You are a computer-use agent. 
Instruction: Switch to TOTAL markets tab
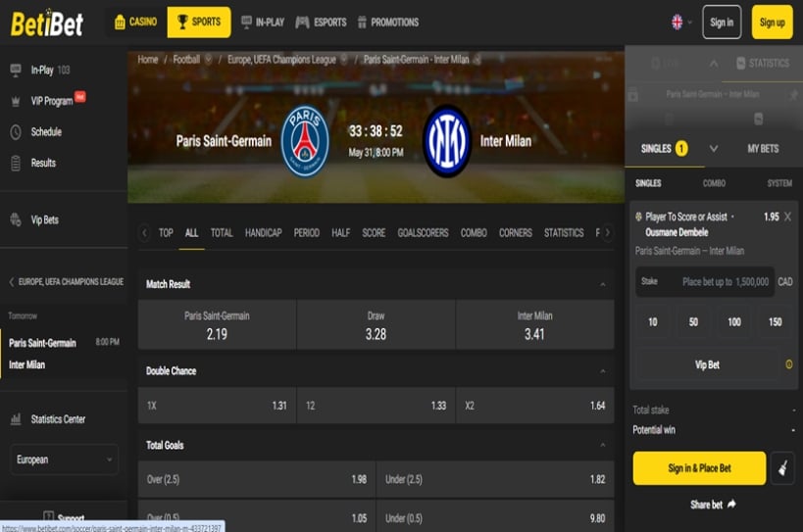tap(222, 233)
